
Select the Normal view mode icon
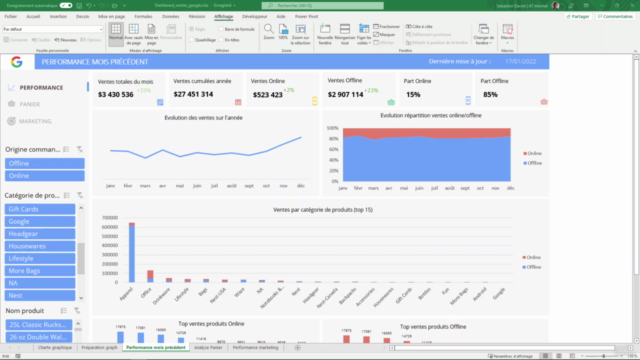(x=116, y=34)
